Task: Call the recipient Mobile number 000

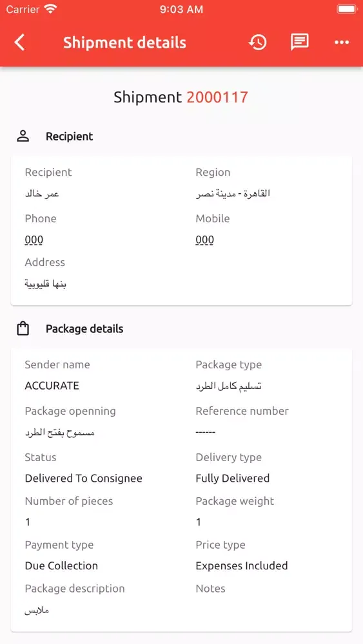Action: coord(205,240)
